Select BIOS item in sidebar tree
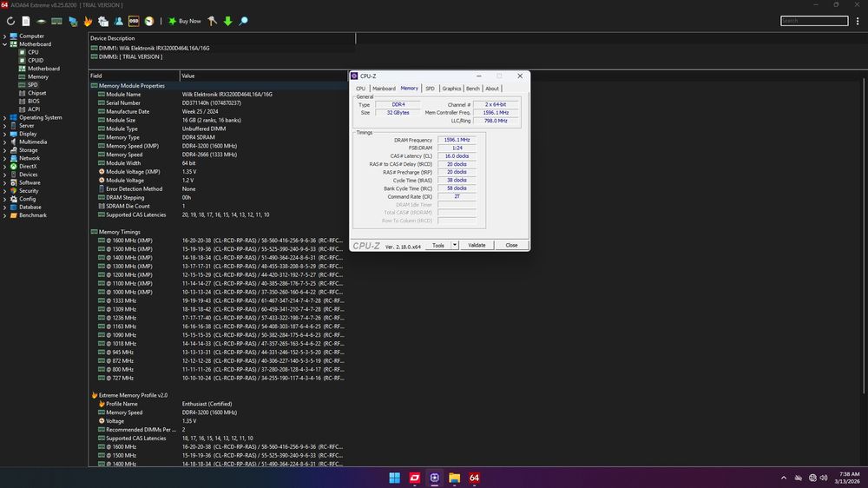The height and width of the screenshot is (488, 868). pos(33,102)
